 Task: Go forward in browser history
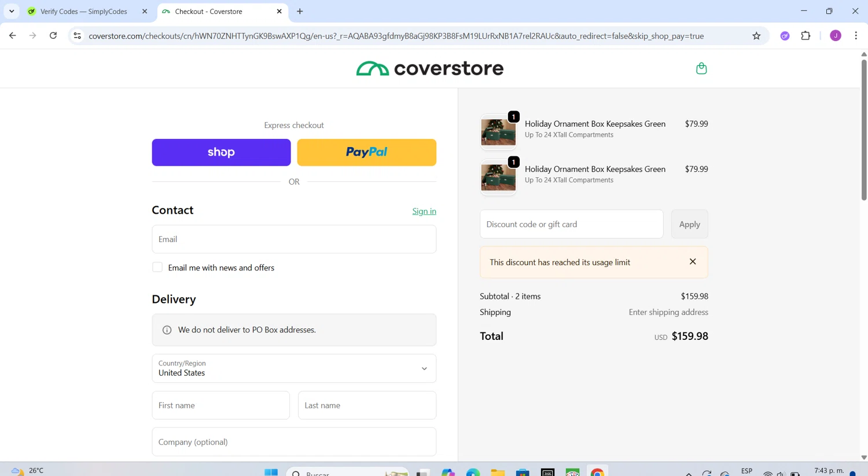(32, 35)
